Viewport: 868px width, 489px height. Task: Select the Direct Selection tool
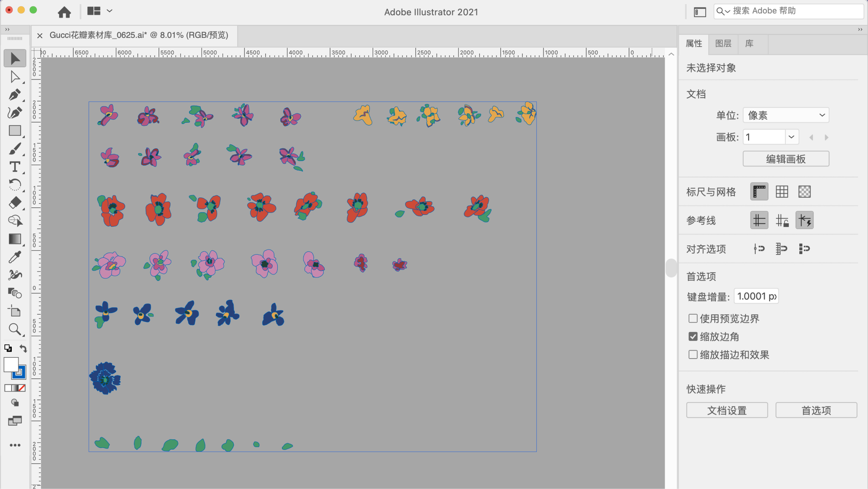(x=14, y=77)
